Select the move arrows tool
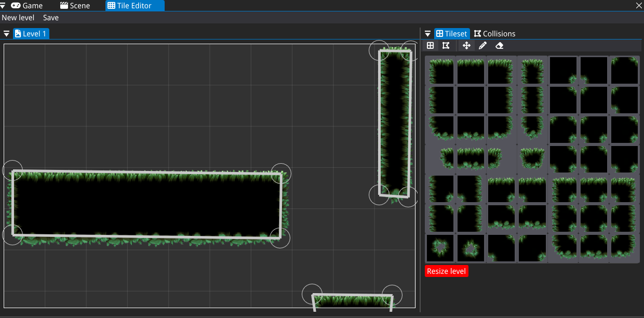The image size is (644, 318). [466, 46]
